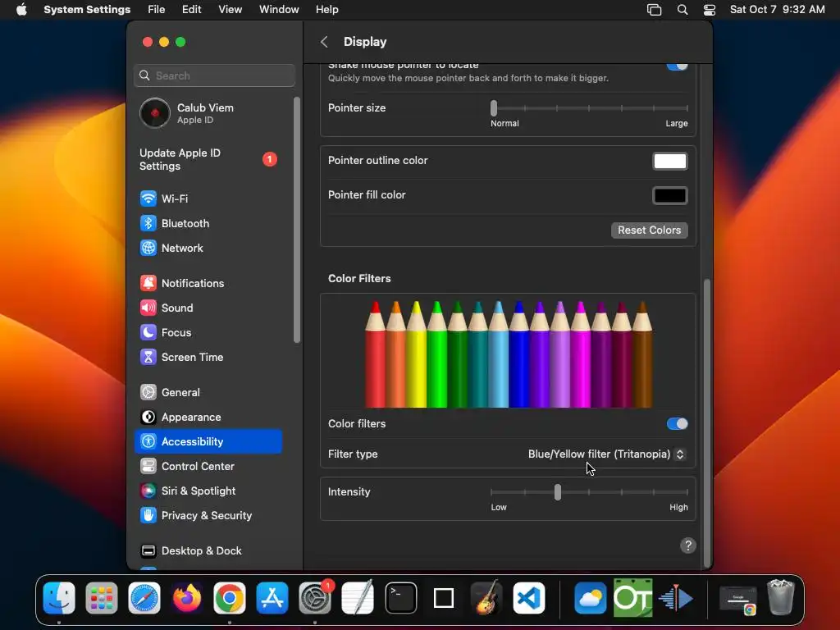The width and height of the screenshot is (840, 630).
Task: Open the File menu
Action: pyautogui.click(x=157, y=10)
